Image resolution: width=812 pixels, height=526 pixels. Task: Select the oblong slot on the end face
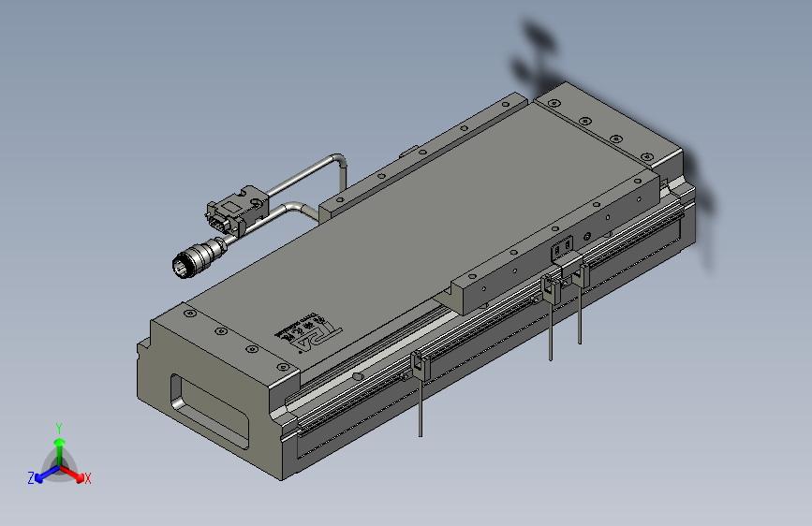[209, 410]
